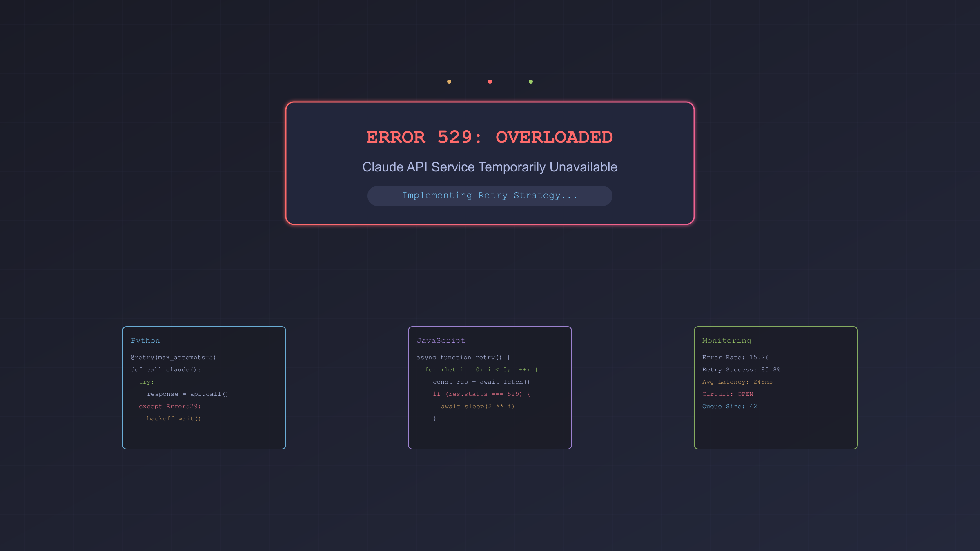
Task: Click 'Error Rate: 15.2%' metric
Action: 735,358
